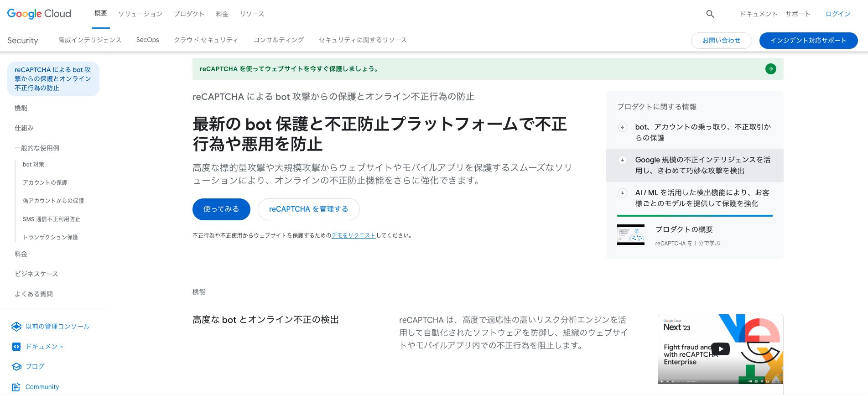The image size is (868, 395).
Task: Open the プロダクト menu
Action: (x=189, y=14)
